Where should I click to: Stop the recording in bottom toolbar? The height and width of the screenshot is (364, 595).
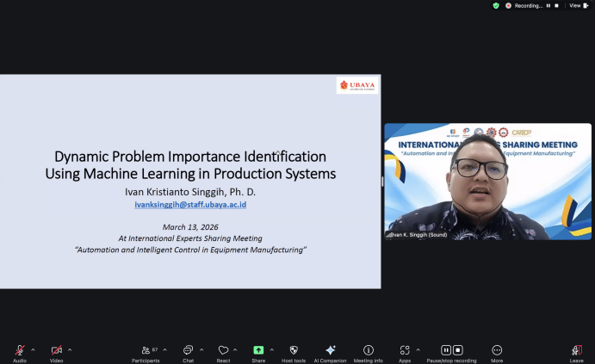[458, 350]
